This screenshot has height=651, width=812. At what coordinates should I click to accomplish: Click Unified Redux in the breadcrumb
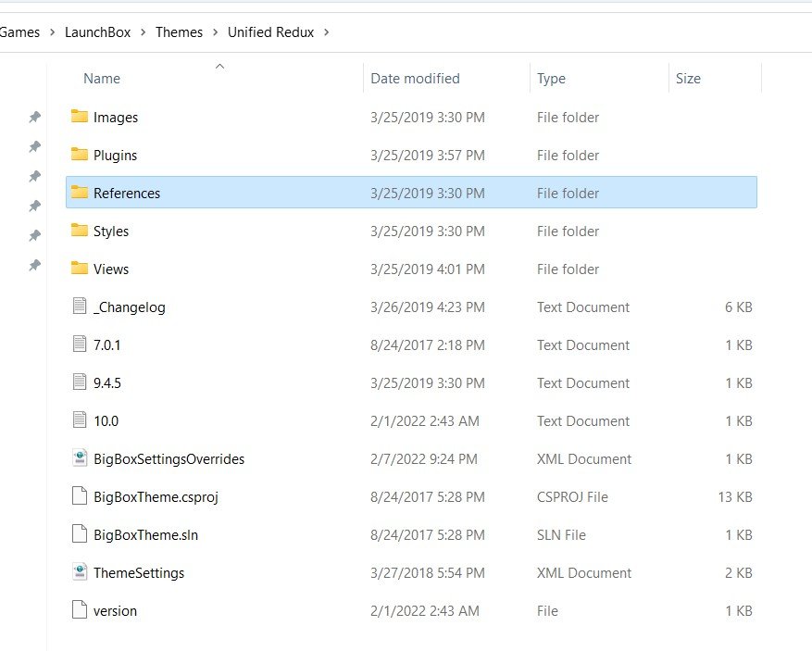coord(271,32)
